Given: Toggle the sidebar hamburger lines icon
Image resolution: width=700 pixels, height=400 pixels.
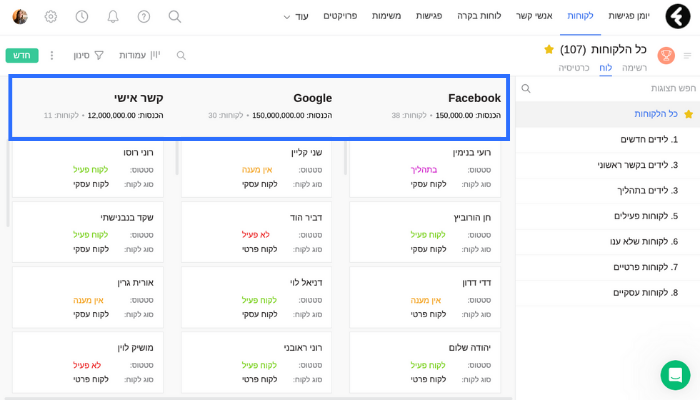Looking at the screenshot, I should tap(688, 56).
